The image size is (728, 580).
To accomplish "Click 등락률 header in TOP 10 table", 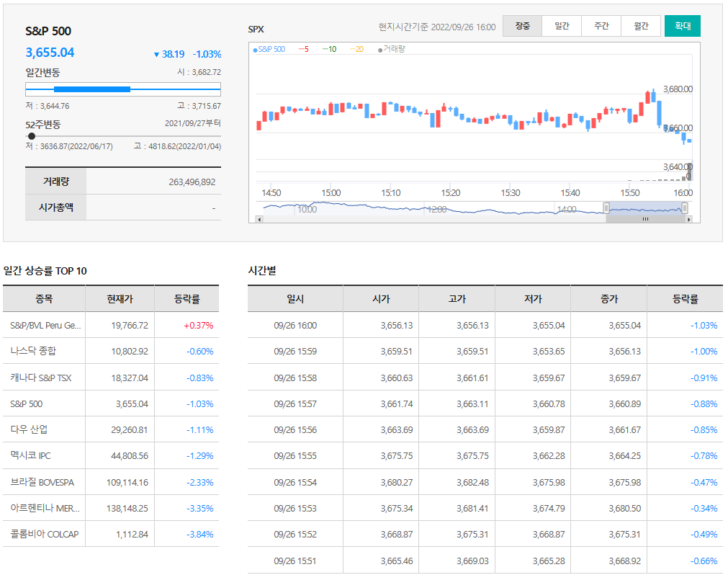I will [x=187, y=299].
